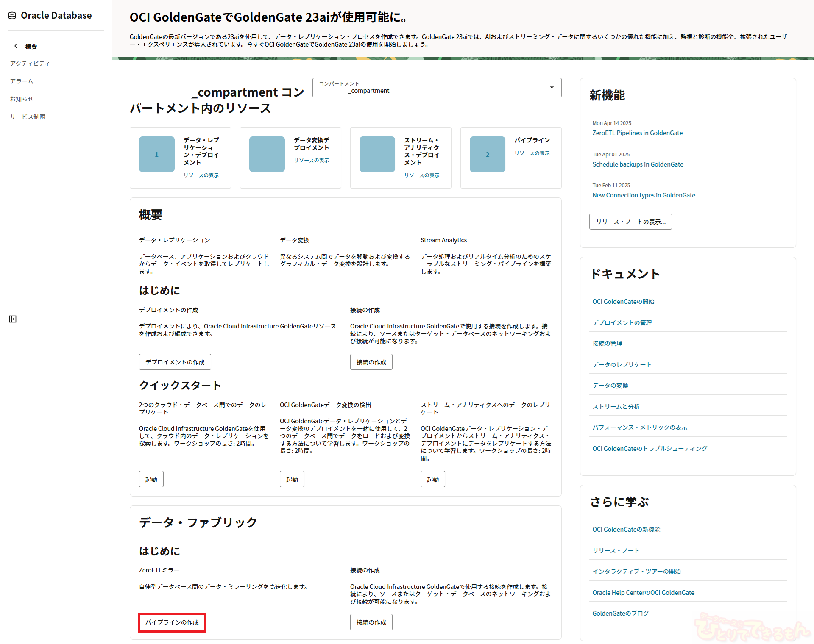Click リソースの表示 under データ・レプリケーション・デプロイメント
The width and height of the screenshot is (814, 644).
click(201, 175)
